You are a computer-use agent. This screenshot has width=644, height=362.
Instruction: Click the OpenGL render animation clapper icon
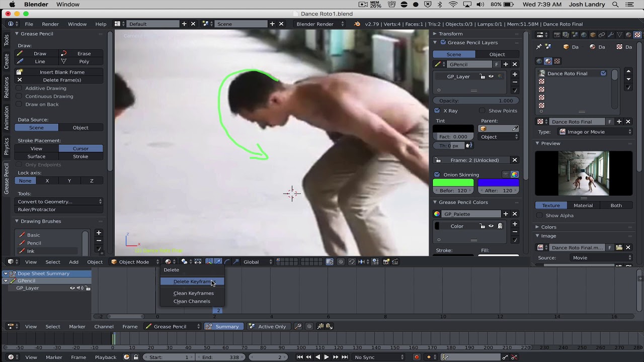pyautogui.click(x=395, y=261)
